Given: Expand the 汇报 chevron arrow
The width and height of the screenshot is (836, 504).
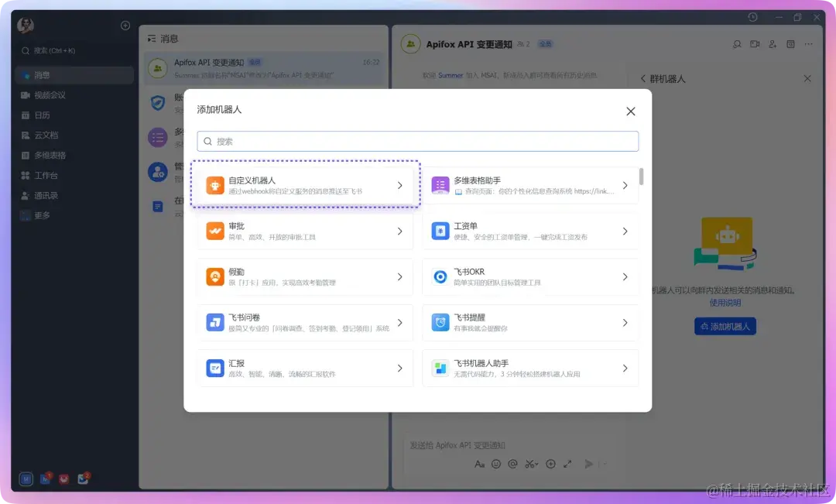Looking at the screenshot, I should (x=400, y=368).
